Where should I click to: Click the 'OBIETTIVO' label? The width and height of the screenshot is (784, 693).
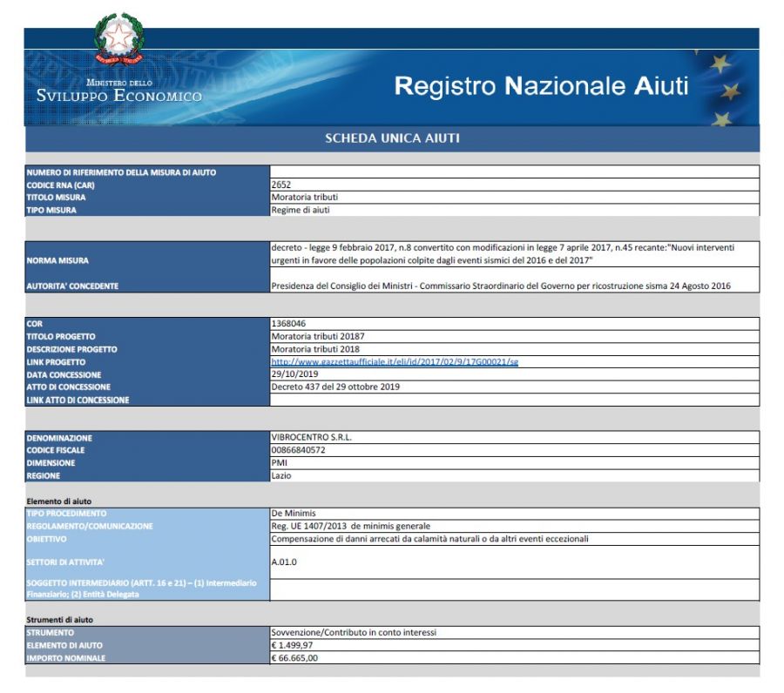coord(46,539)
